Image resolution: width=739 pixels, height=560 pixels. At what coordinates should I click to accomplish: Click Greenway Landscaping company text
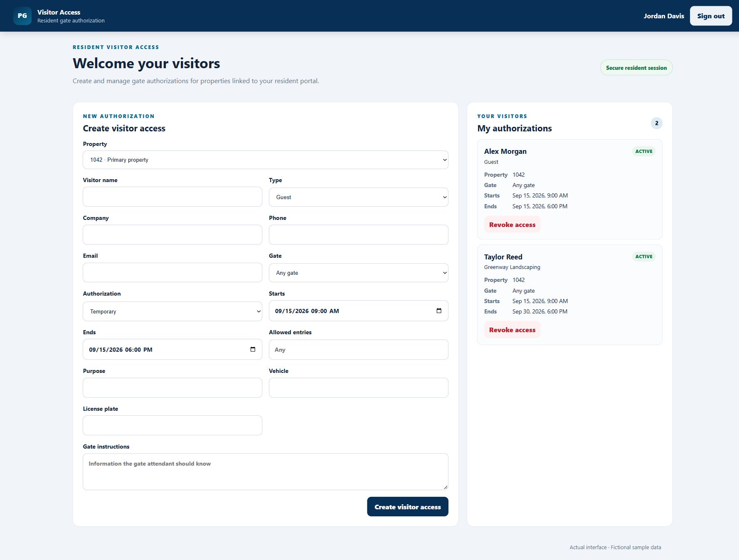click(512, 267)
